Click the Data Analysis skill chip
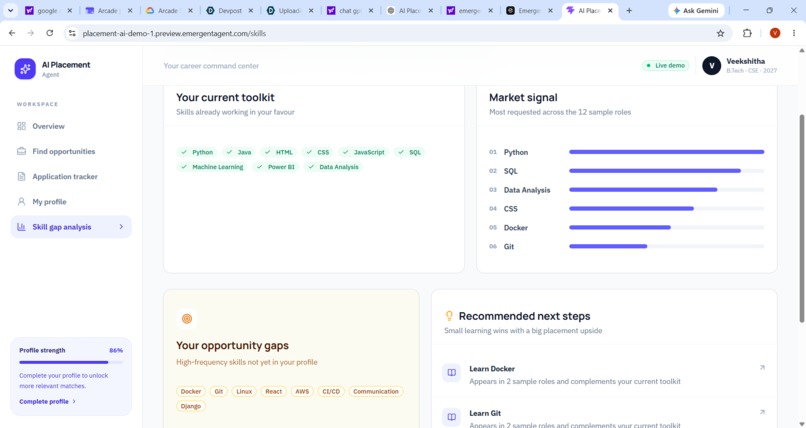 pos(333,167)
